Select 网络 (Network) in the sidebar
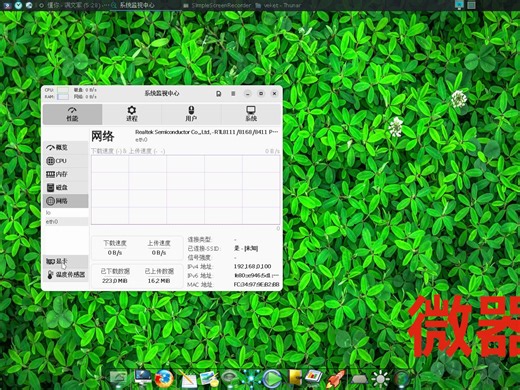The height and width of the screenshot is (390, 520). click(66, 201)
